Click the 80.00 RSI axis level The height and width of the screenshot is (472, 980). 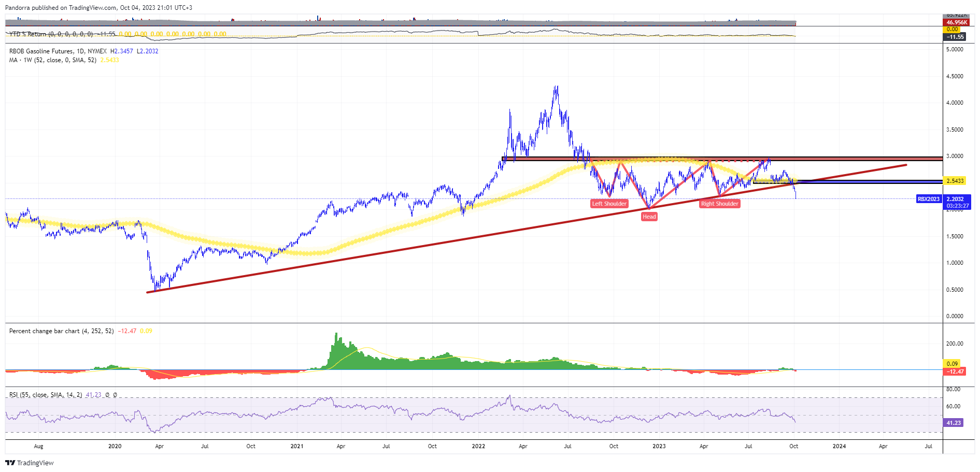[953, 389]
